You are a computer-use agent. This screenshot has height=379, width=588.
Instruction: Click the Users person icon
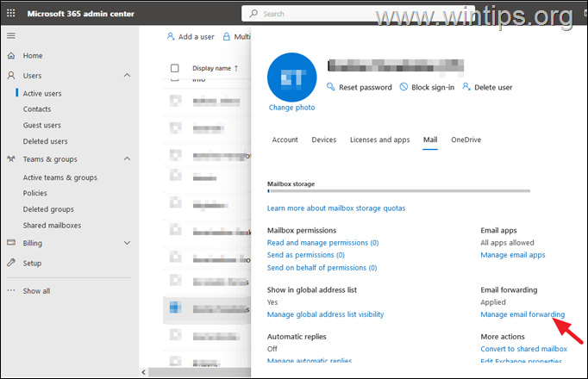(11, 76)
